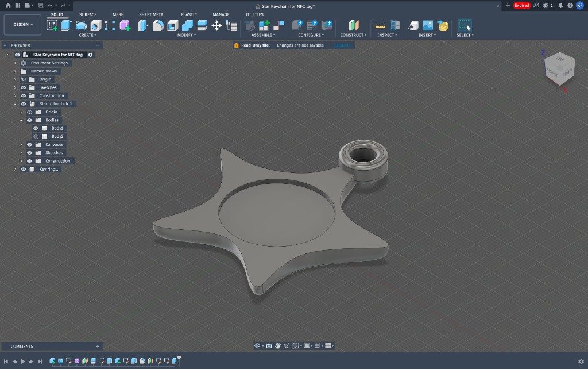The height and width of the screenshot is (369, 588).
Task: Toggle visibility of top-level Sketches folder
Action: coord(23,87)
